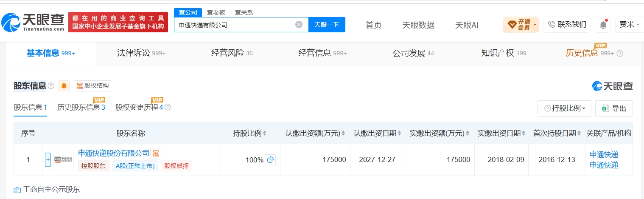This screenshot has width=644, height=199.
Task: Open the 费米 user dropdown
Action: 629,25
